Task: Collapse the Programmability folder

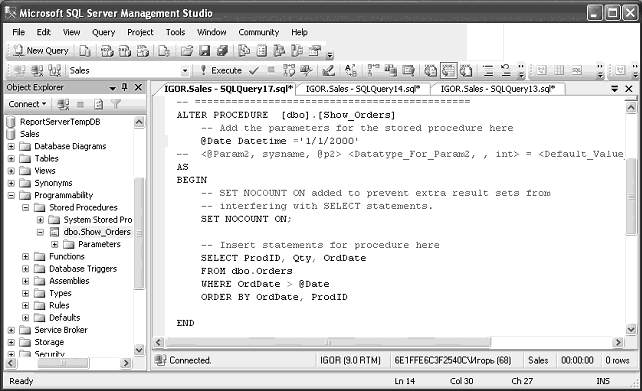Action: (x=11, y=195)
